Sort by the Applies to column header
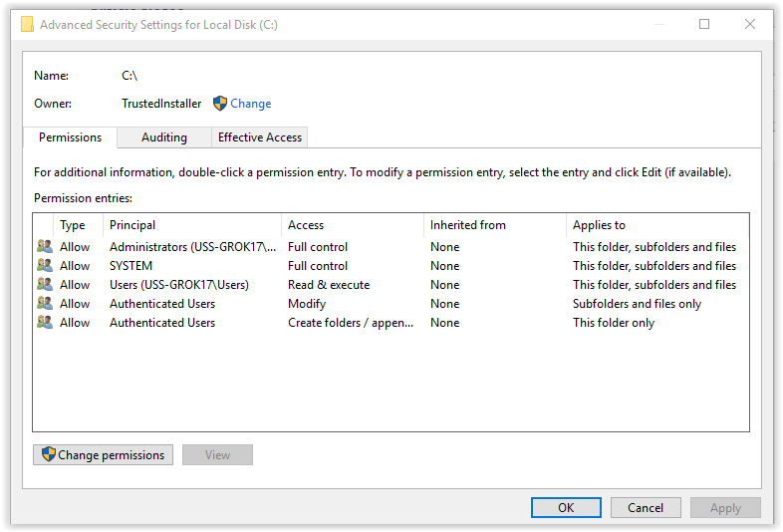 point(657,225)
